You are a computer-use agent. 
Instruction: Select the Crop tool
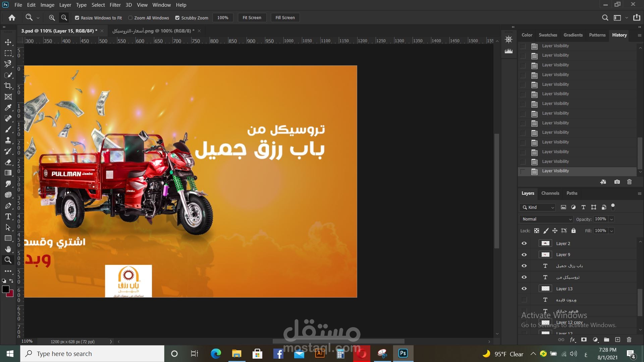tap(8, 86)
